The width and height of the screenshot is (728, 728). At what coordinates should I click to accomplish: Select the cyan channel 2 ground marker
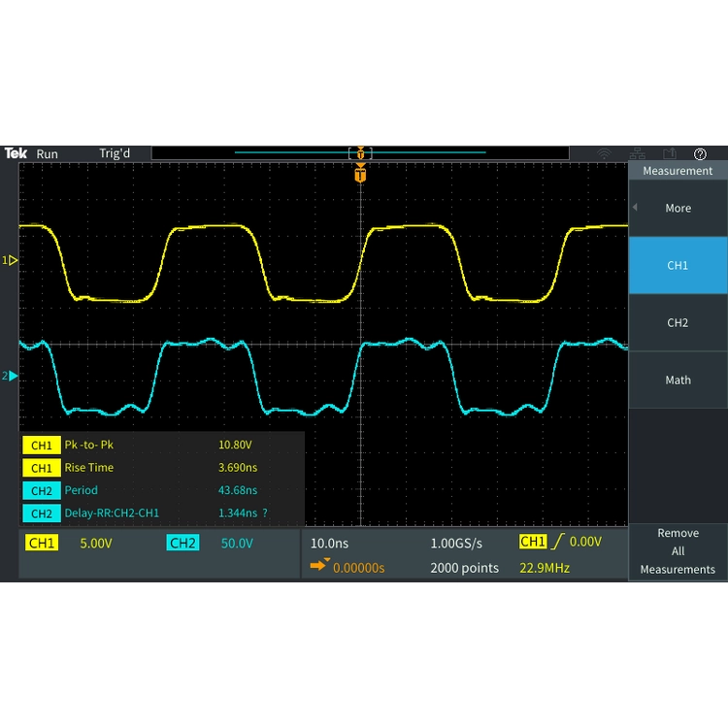point(10,376)
